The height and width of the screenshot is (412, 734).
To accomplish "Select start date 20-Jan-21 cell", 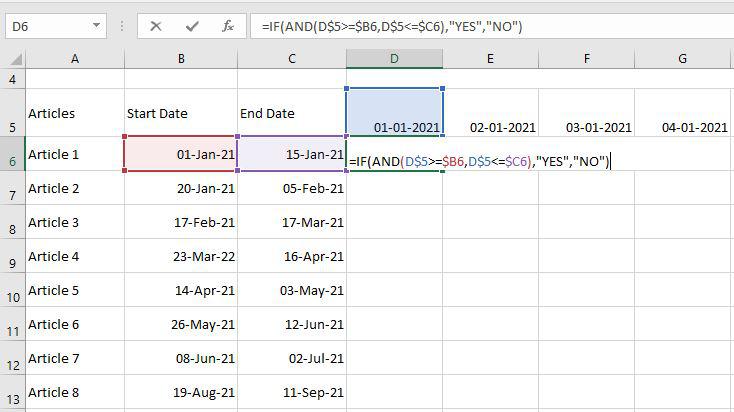I will [x=181, y=188].
